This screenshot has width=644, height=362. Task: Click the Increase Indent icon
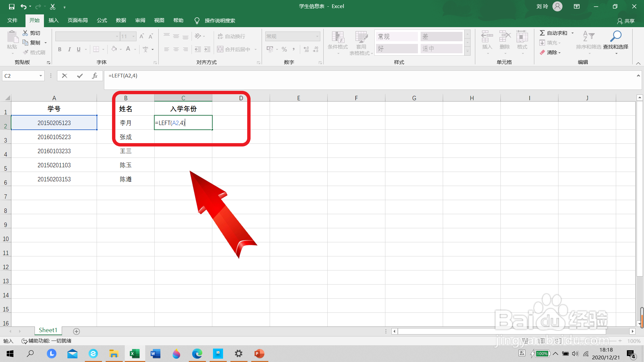pos(207,49)
